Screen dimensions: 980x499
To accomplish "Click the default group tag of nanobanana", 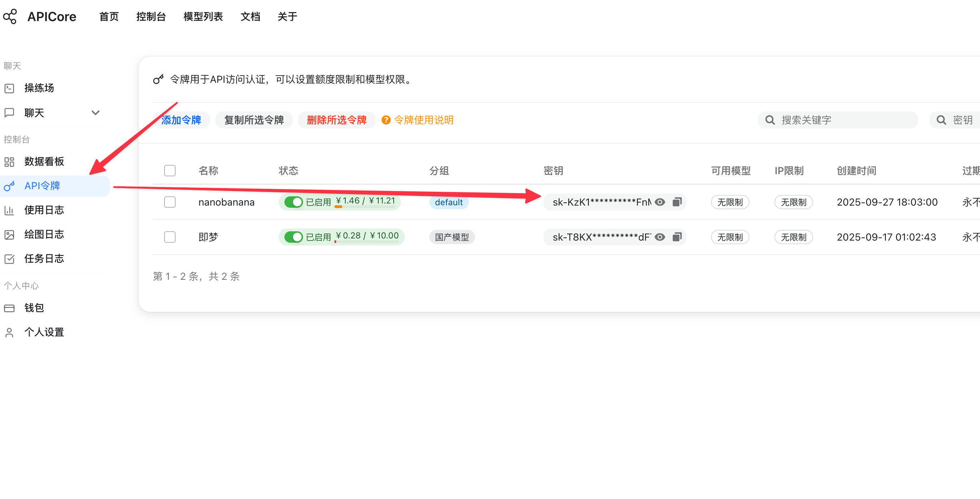I will click(448, 202).
